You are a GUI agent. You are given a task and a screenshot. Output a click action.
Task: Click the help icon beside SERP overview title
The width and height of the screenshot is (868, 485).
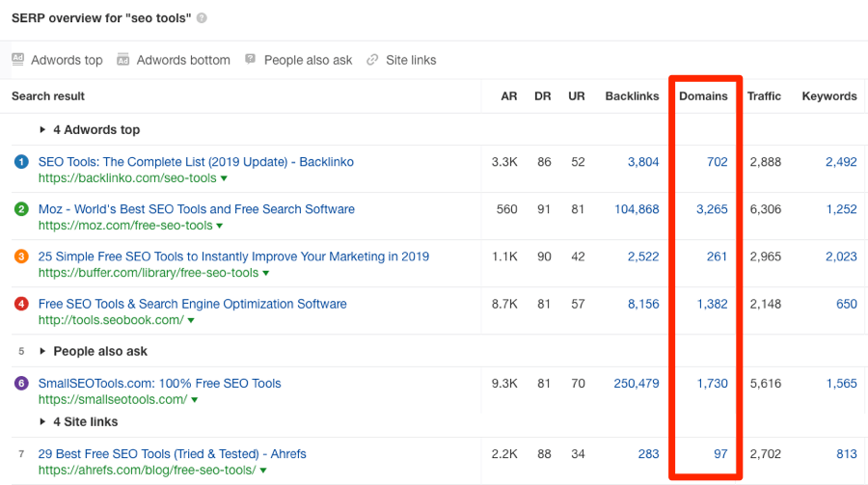pos(202,18)
